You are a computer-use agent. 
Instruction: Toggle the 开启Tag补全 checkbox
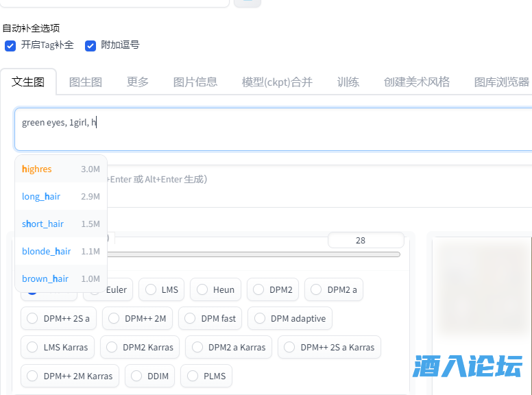pyautogui.click(x=10, y=45)
